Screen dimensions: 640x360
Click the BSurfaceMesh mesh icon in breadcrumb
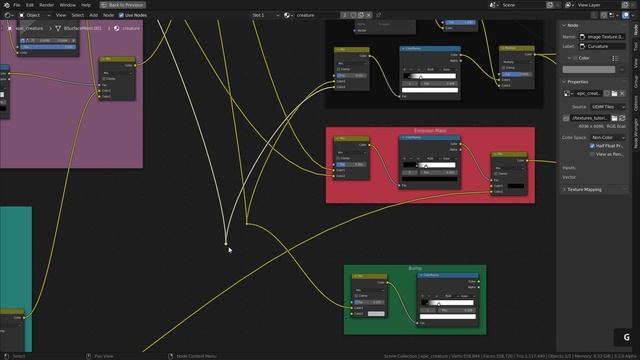pyautogui.click(x=58, y=29)
